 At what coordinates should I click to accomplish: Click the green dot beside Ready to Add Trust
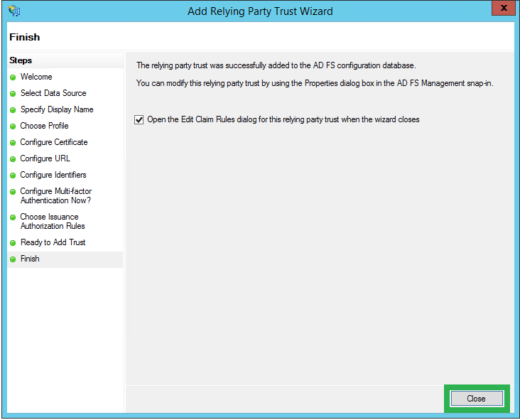(13, 243)
